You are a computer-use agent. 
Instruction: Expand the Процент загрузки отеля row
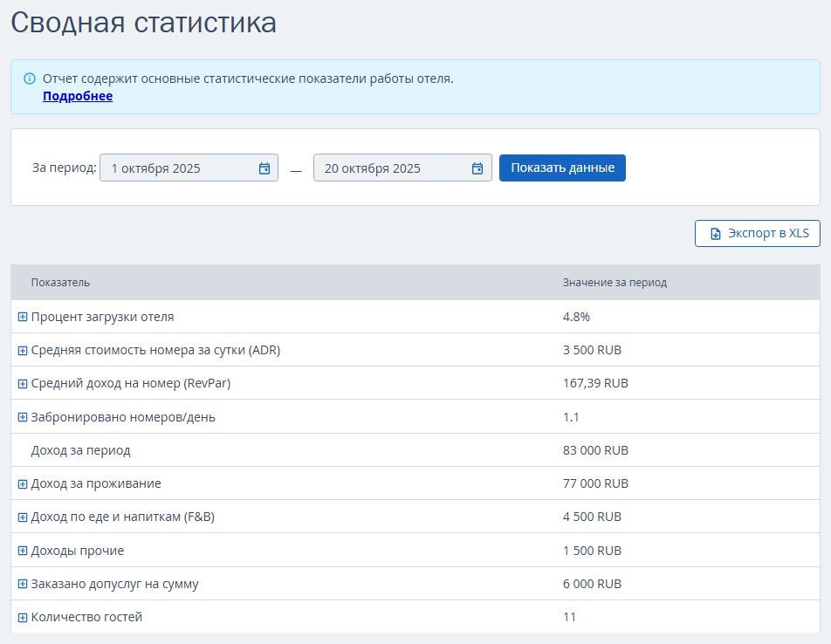pos(23,317)
